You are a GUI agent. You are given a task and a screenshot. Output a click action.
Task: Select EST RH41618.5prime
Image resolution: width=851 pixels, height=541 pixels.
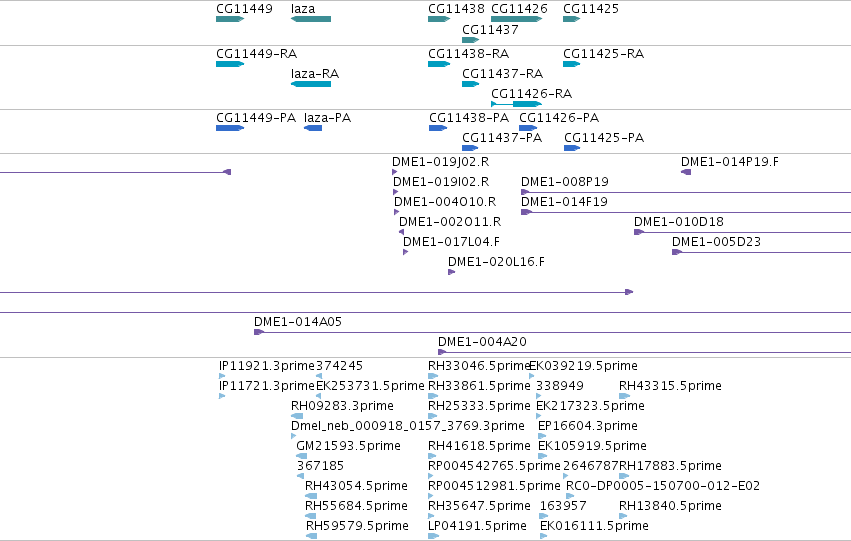(479, 446)
